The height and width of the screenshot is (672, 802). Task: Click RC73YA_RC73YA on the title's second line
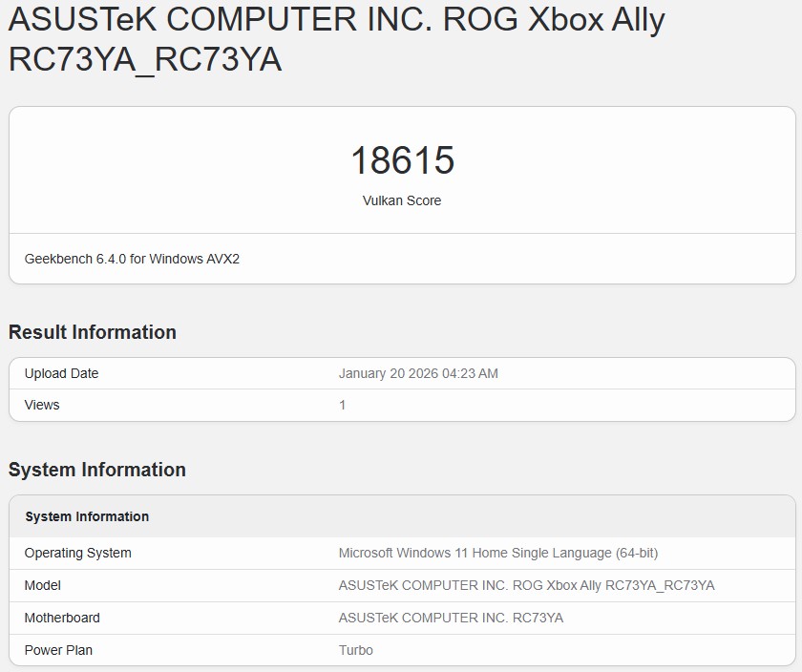click(x=145, y=60)
